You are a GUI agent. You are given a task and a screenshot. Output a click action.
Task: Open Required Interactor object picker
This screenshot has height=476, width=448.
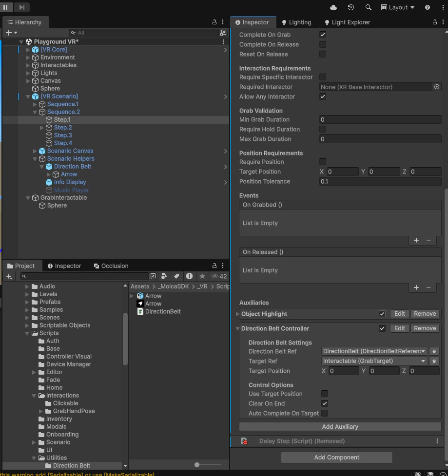(436, 87)
